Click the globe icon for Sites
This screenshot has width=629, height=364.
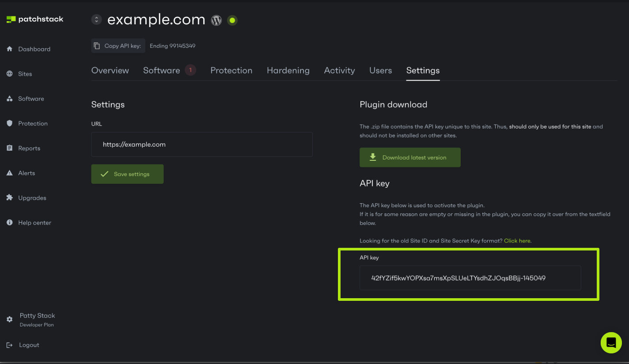click(x=10, y=74)
